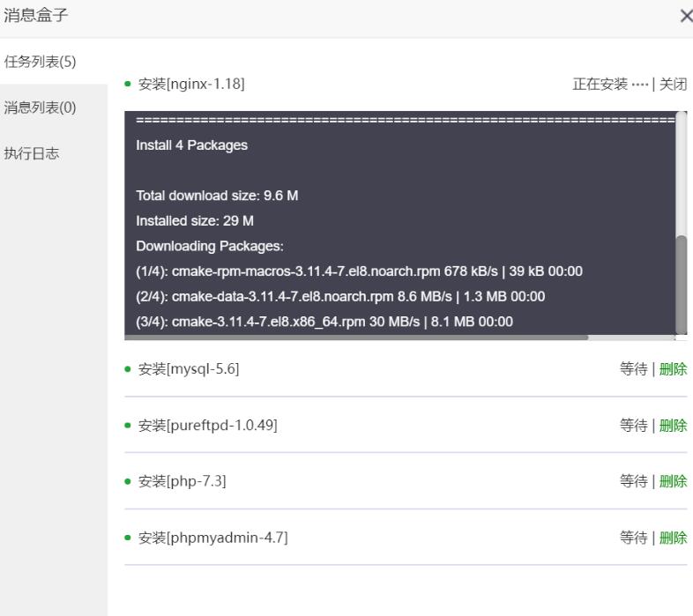This screenshot has height=616, width=693.
Task: Delete the mysql-5.6 install task
Action: click(673, 368)
